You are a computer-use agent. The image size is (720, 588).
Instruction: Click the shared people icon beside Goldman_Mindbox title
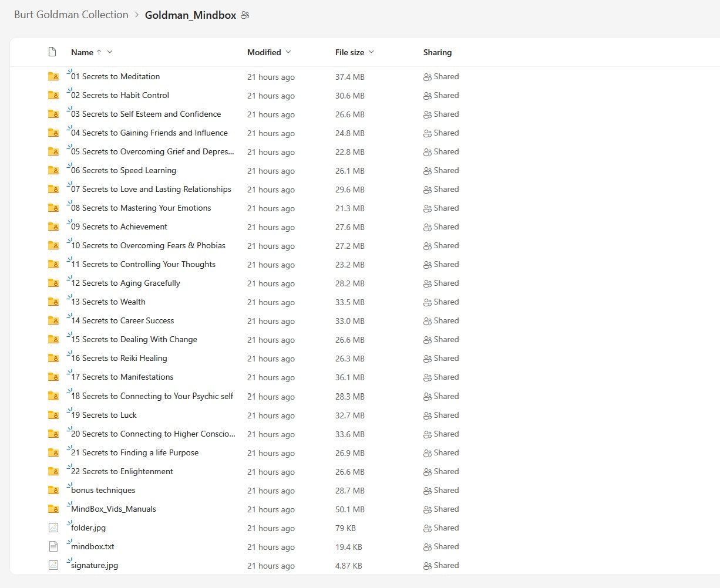click(245, 15)
